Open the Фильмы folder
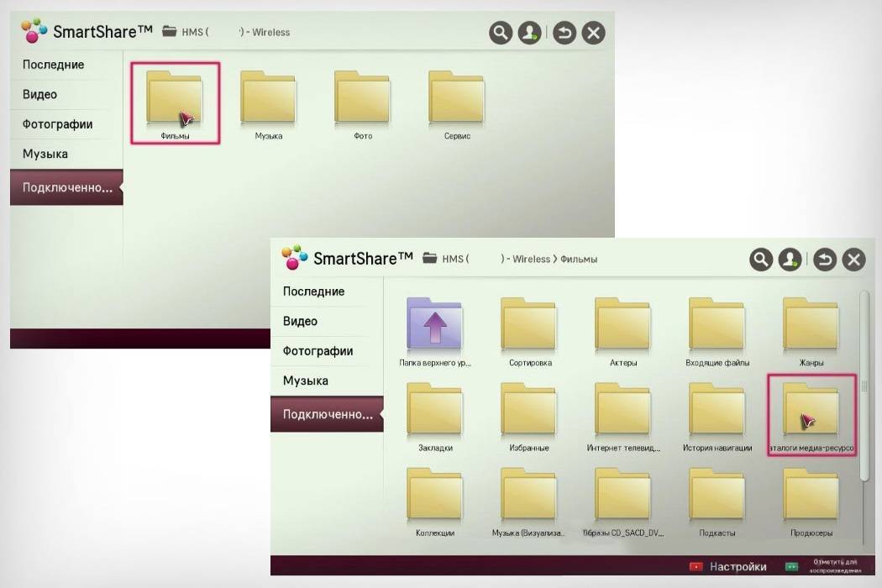882x588 pixels. click(x=175, y=101)
